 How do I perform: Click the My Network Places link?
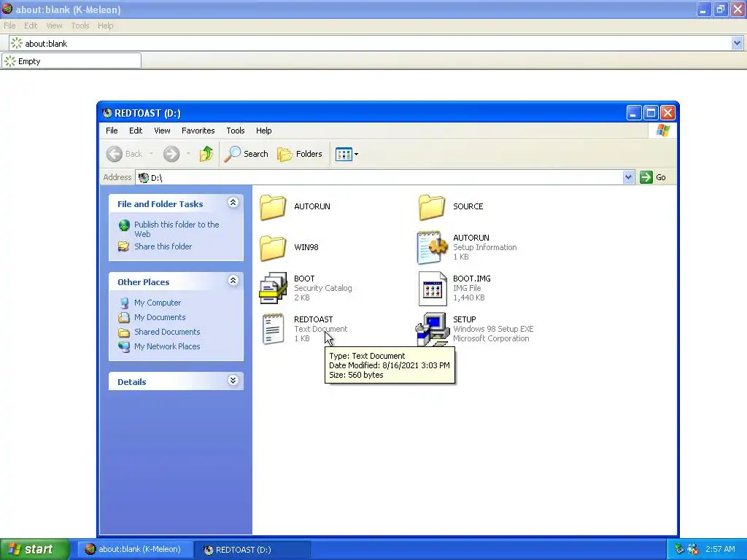click(x=167, y=346)
